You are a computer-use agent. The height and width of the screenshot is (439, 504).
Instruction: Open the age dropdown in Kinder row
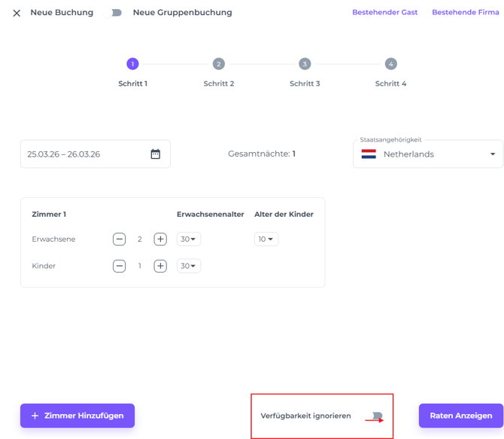pyautogui.click(x=189, y=266)
